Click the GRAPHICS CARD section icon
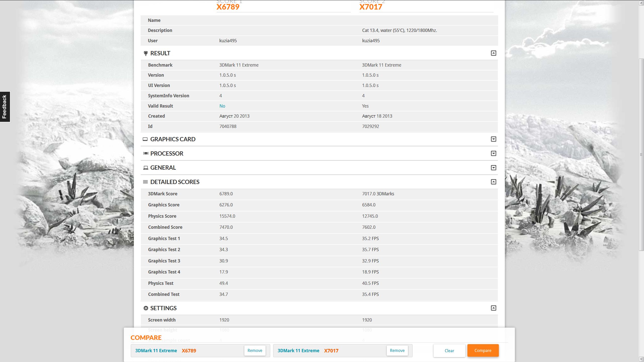The height and width of the screenshot is (362, 644). (x=145, y=139)
